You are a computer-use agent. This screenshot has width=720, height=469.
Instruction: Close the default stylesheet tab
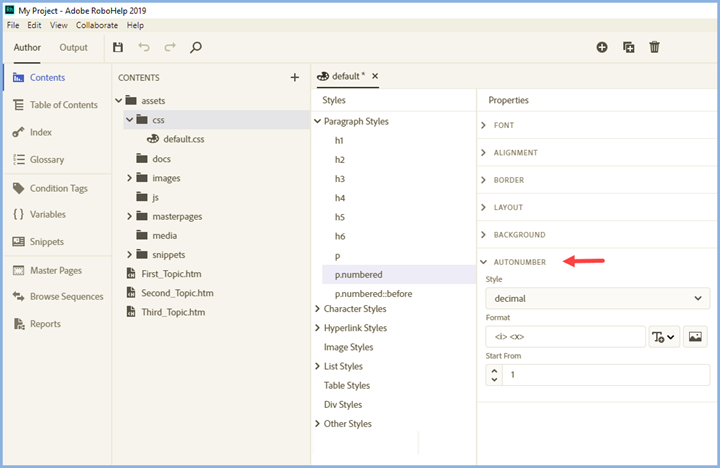[375, 76]
